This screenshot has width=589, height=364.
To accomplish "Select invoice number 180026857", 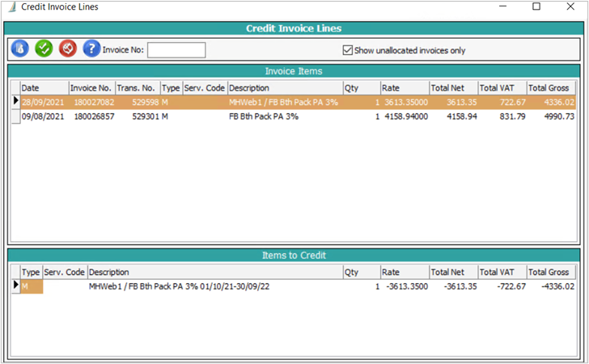I will 94,116.
